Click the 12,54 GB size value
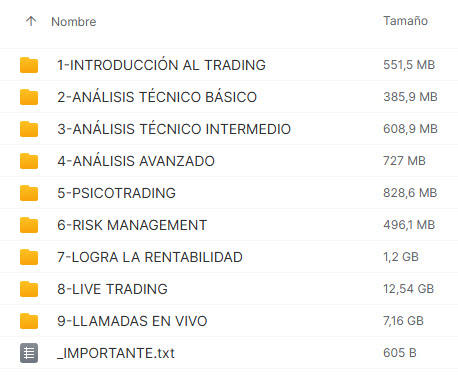This screenshot has width=458, height=384. coord(409,289)
